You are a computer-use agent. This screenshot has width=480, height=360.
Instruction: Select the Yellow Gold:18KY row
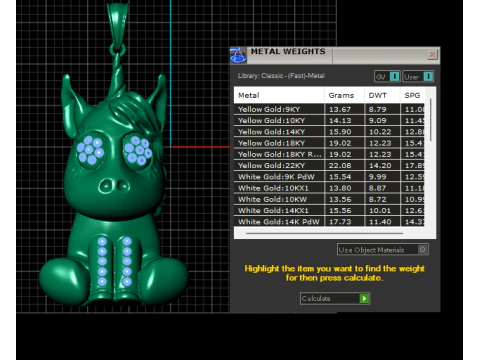pos(329,143)
